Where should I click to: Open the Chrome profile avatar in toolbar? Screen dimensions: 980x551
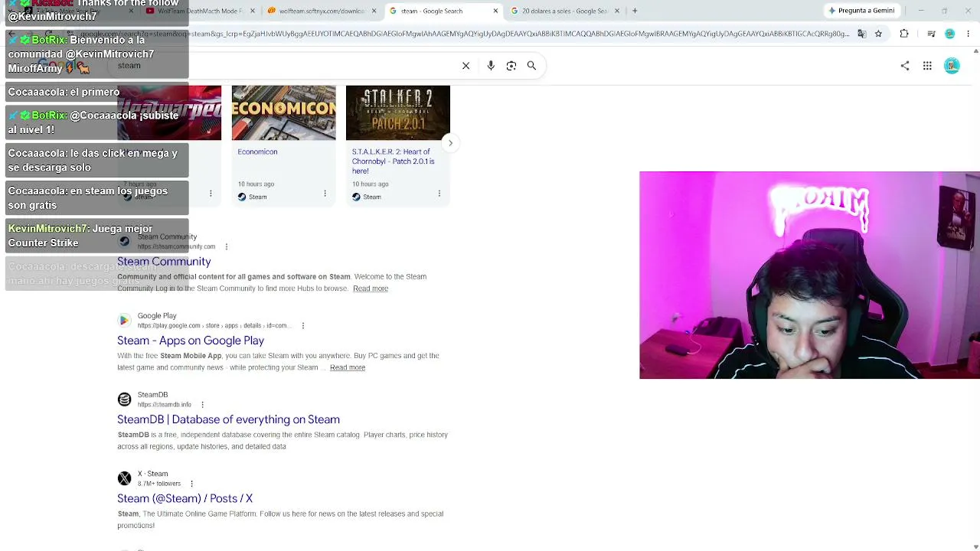[x=950, y=34]
